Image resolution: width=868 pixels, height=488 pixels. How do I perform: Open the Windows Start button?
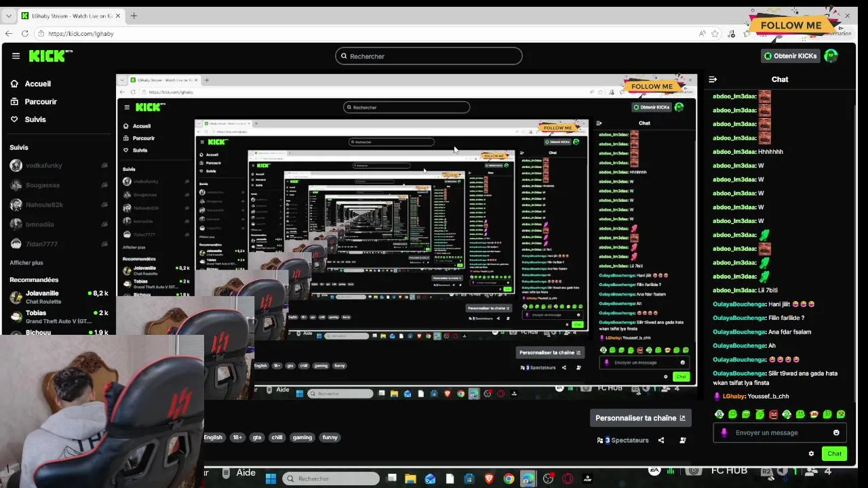[x=271, y=479]
